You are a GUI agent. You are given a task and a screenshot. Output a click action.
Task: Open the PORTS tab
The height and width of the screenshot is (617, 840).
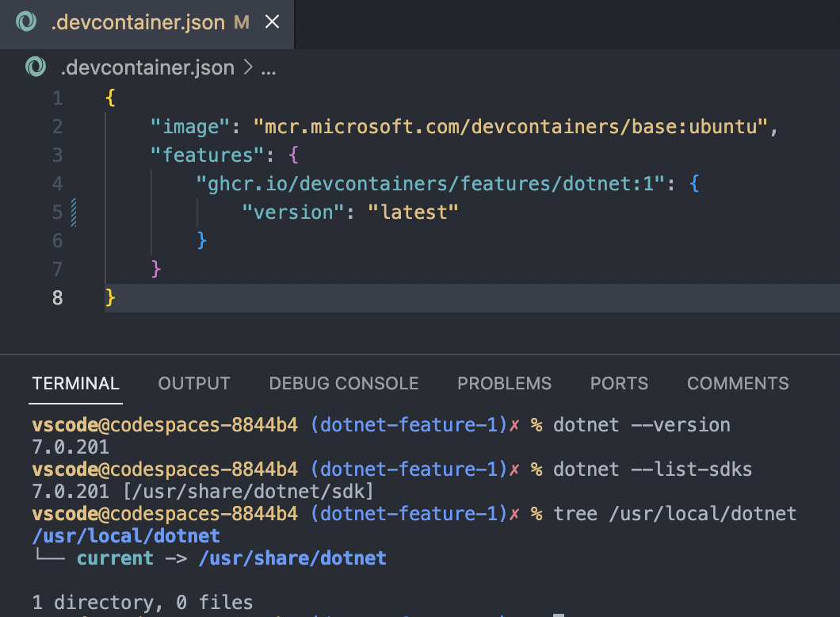(619, 383)
